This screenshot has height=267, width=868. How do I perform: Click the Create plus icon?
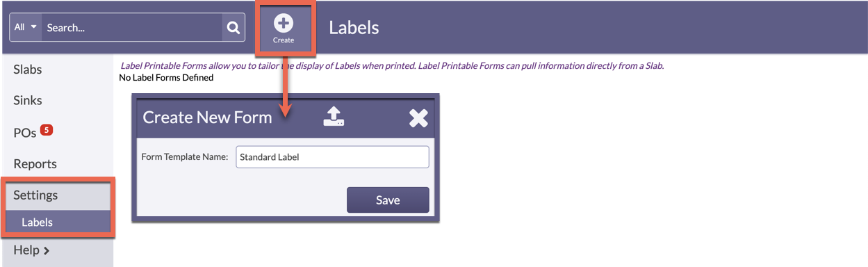tap(284, 24)
